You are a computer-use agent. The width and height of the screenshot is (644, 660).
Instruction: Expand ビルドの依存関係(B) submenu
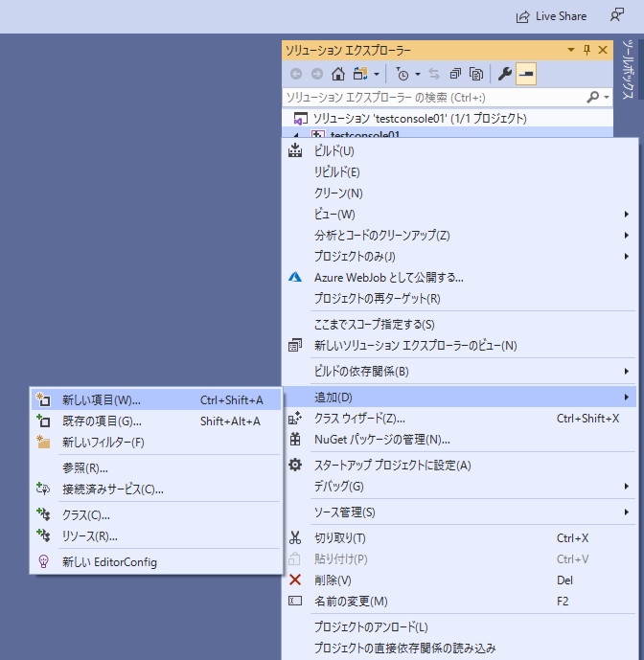459,372
